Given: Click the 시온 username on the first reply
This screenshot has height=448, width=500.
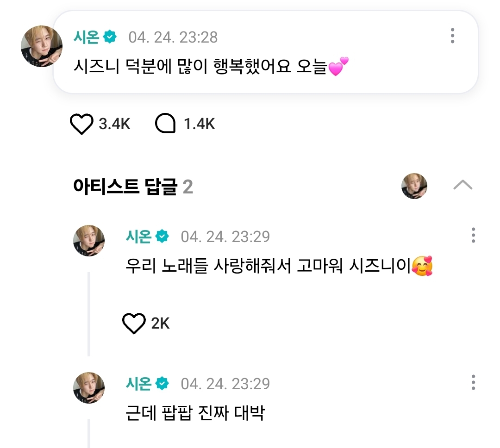Looking at the screenshot, I should tap(138, 236).
